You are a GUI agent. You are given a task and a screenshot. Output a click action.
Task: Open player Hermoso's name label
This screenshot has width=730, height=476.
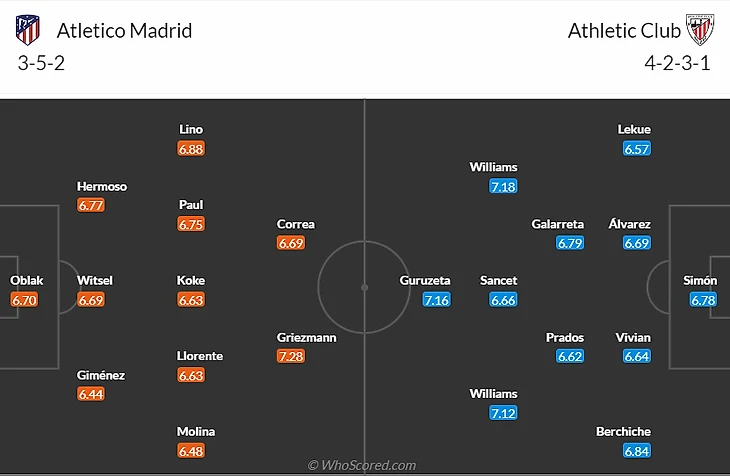point(102,186)
